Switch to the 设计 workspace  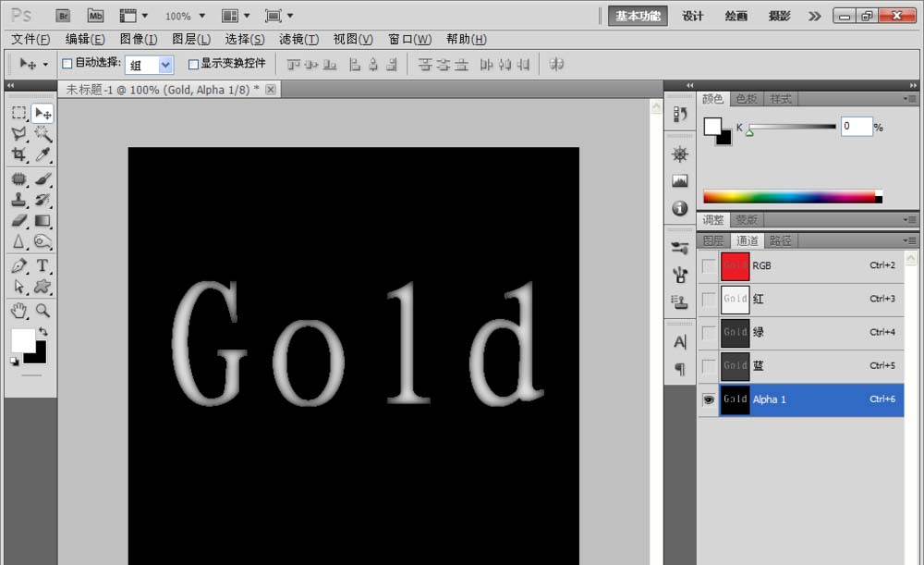coord(692,16)
